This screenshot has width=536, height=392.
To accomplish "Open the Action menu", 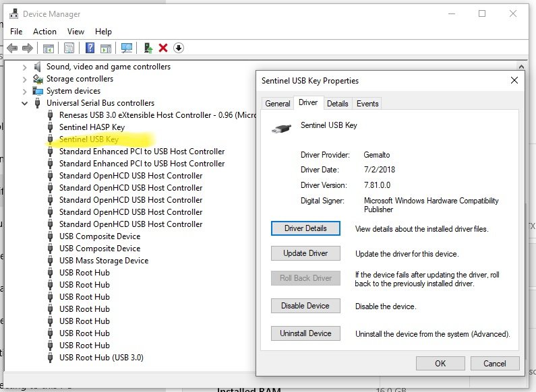I will [x=44, y=32].
